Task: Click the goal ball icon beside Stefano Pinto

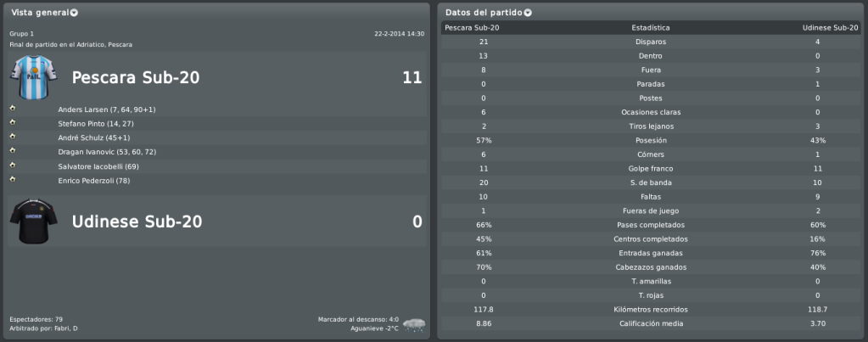Action: click(12, 122)
